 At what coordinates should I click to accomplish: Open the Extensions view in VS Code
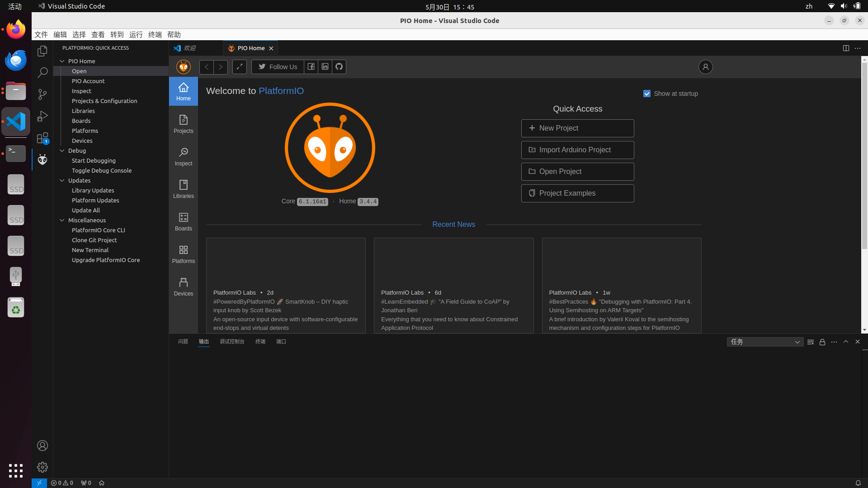tap(42, 138)
